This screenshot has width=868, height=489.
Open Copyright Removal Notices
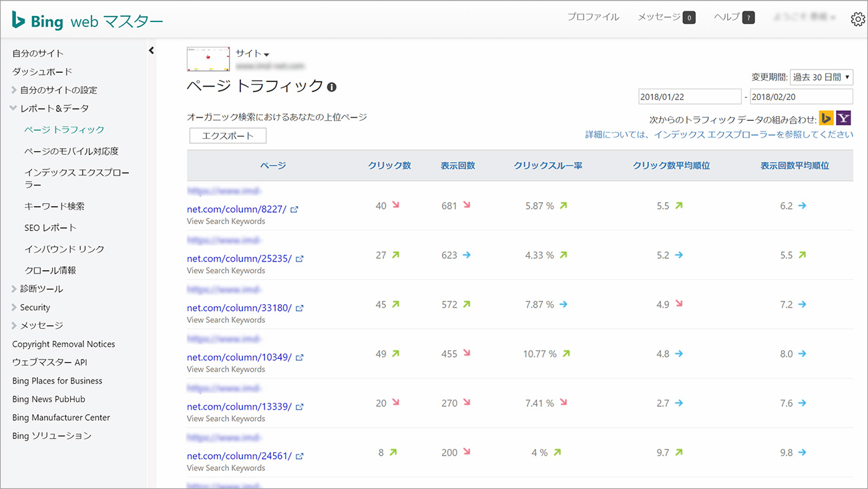(x=63, y=344)
